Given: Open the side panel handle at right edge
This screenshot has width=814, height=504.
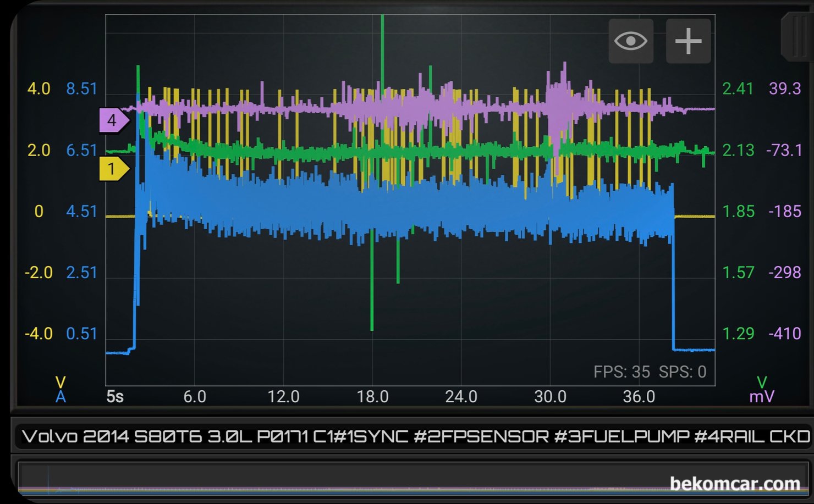Looking at the screenshot, I should pyautogui.click(x=798, y=37).
